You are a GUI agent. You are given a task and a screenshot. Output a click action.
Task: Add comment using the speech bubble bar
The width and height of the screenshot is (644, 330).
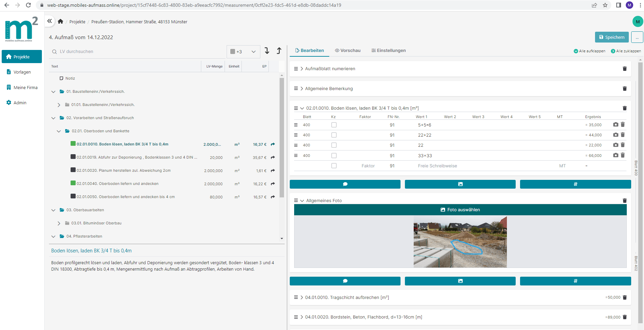click(345, 184)
